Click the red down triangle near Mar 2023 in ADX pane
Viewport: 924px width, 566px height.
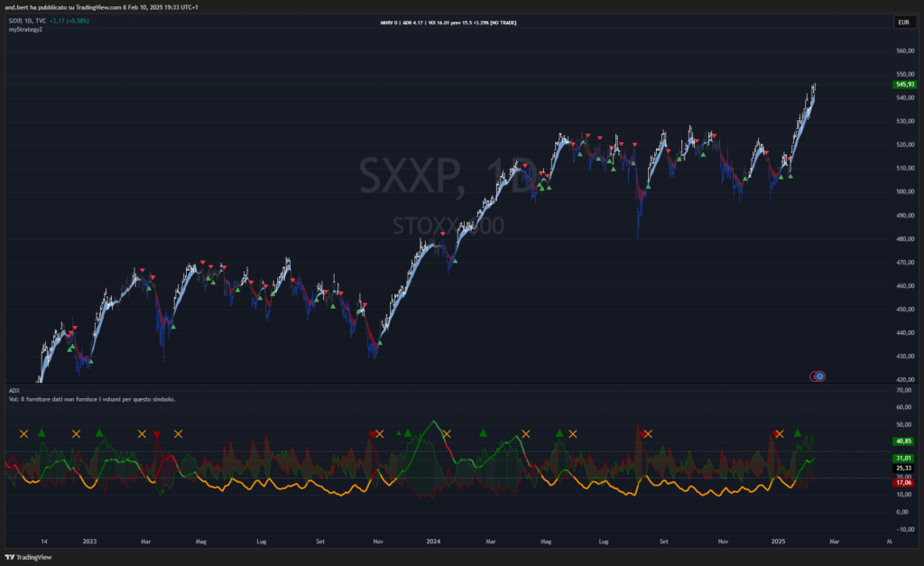point(157,435)
